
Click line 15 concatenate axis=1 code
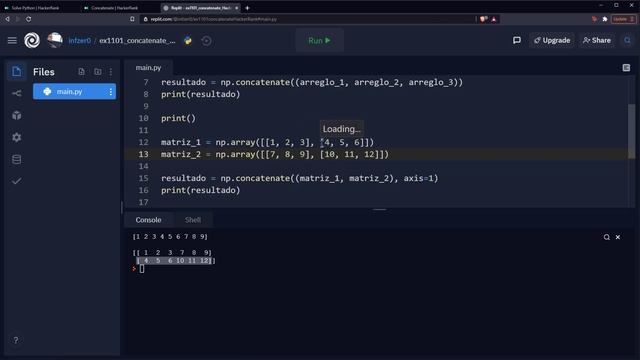[x=300, y=178]
